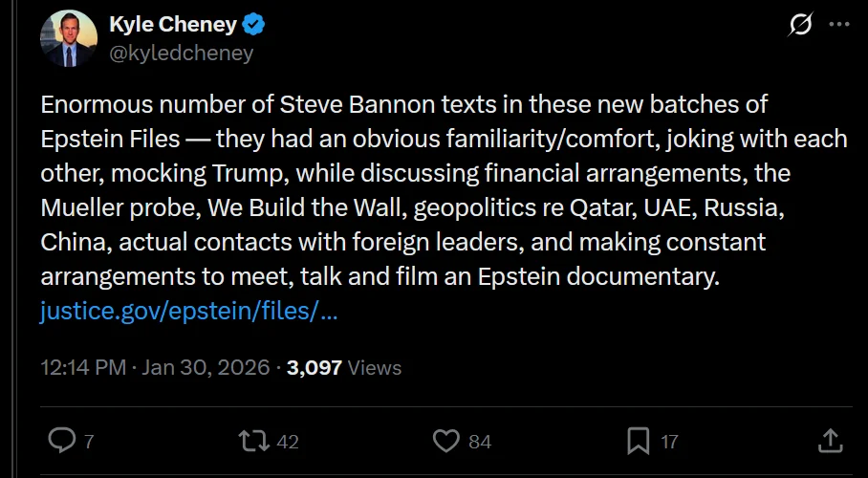Click the 12:14 PM timestamp
Screen dimensions: 868x478
click(84, 367)
